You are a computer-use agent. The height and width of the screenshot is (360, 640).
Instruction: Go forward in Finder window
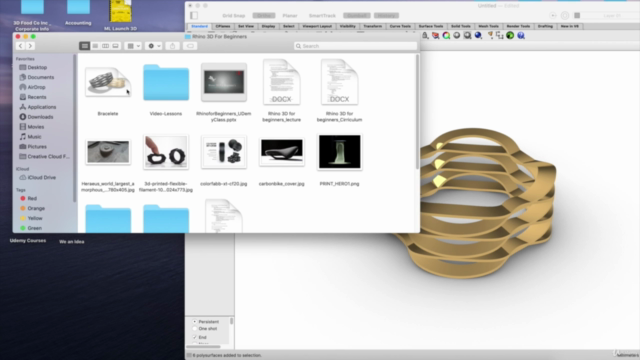tap(30, 46)
